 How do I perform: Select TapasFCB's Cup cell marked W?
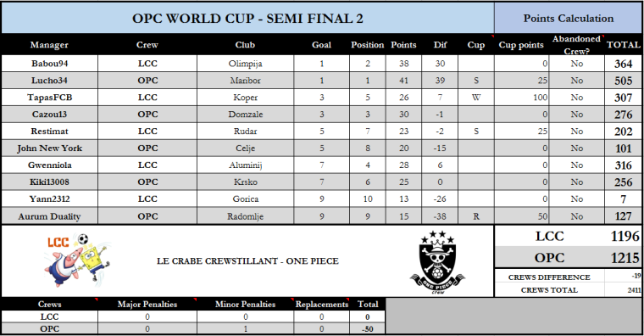476,98
